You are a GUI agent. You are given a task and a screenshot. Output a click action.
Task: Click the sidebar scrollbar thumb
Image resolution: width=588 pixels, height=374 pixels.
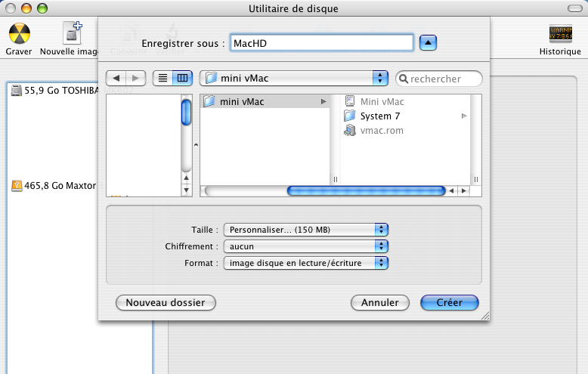pyautogui.click(x=186, y=113)
